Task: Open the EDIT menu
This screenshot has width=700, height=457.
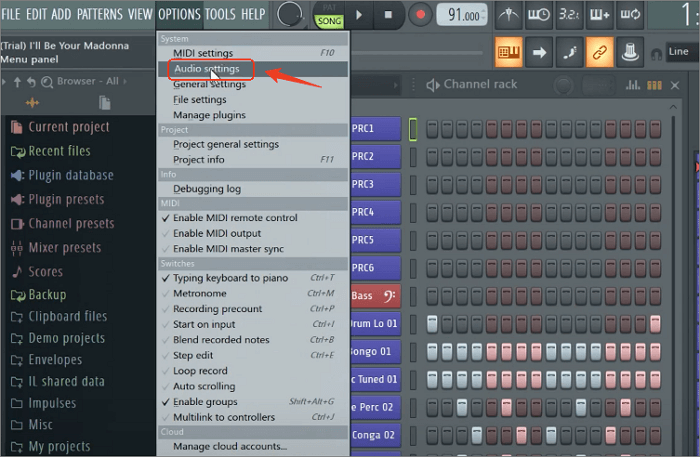Action: (x=36, y=14)
